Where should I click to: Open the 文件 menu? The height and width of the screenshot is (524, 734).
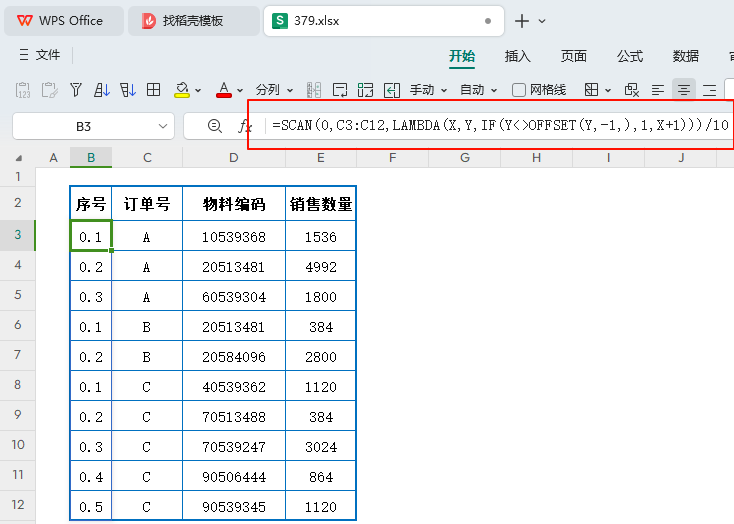point(40,55)
